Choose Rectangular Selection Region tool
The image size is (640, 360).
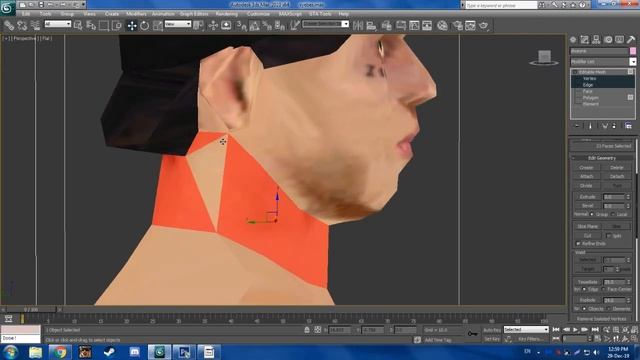coord(104,26)
